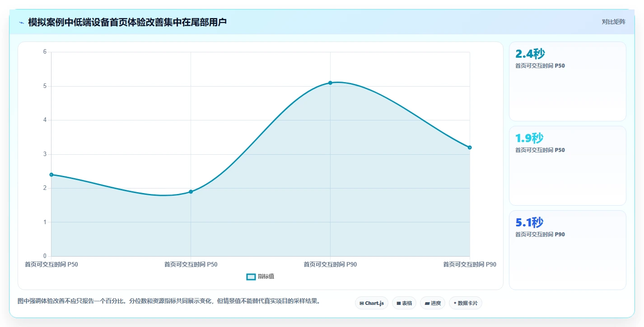The height and width of the screenshot is (327, 644).
Task: Click the y-axis tick label 4
Action: click(45, 120)
